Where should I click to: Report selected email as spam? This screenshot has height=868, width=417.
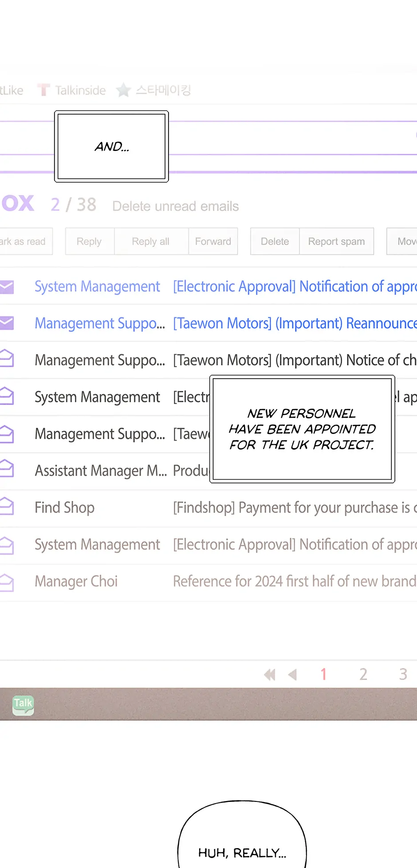click(x=336, y=241)
